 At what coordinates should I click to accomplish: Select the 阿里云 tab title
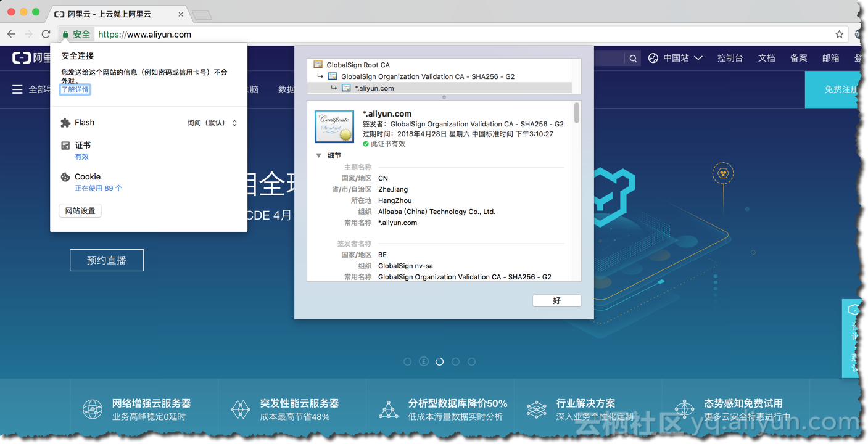(x=109, y=14)
